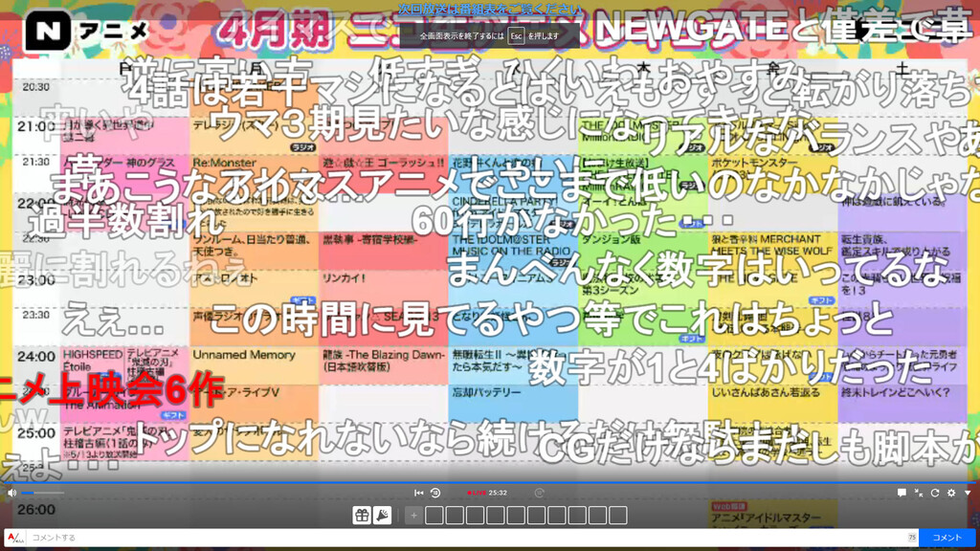Rewind the stream ten seconds
The image size is (980, 551).
pyautogui.click(x=435, y=493)
